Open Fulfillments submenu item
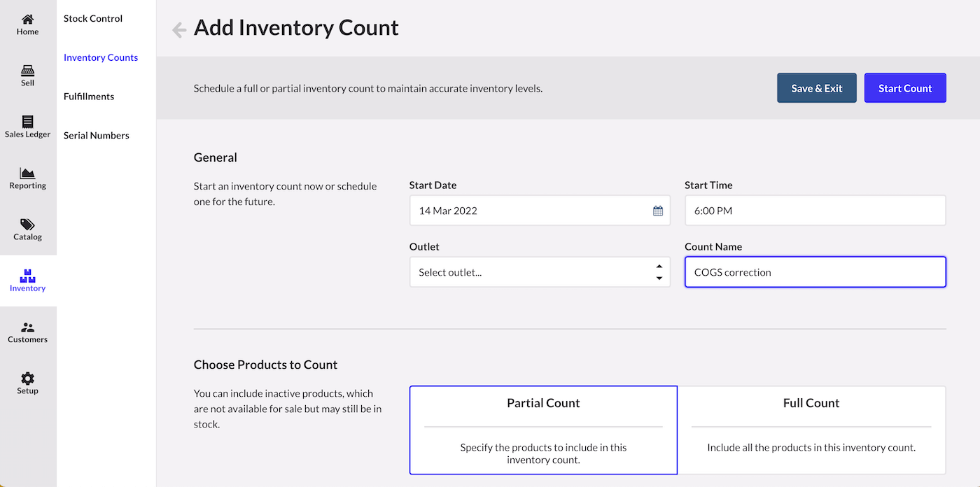The image size is (980, 487). tap(89, 97)
